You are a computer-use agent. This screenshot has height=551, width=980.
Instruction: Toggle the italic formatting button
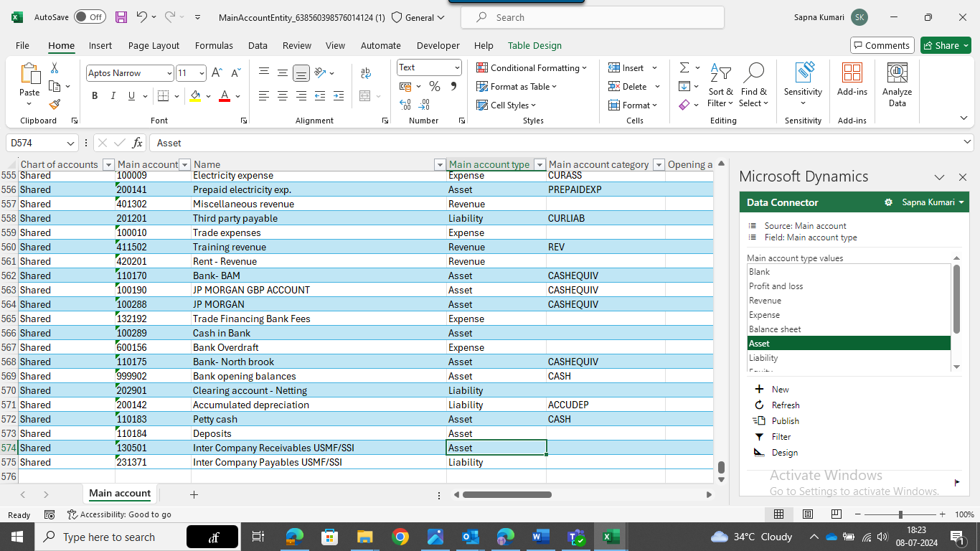pyautogui.click(x=113, y=96)
